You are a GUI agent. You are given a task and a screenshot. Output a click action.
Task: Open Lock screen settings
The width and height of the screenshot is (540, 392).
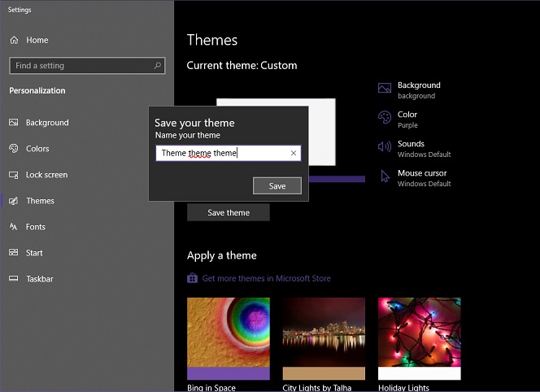tap(47, 175)
